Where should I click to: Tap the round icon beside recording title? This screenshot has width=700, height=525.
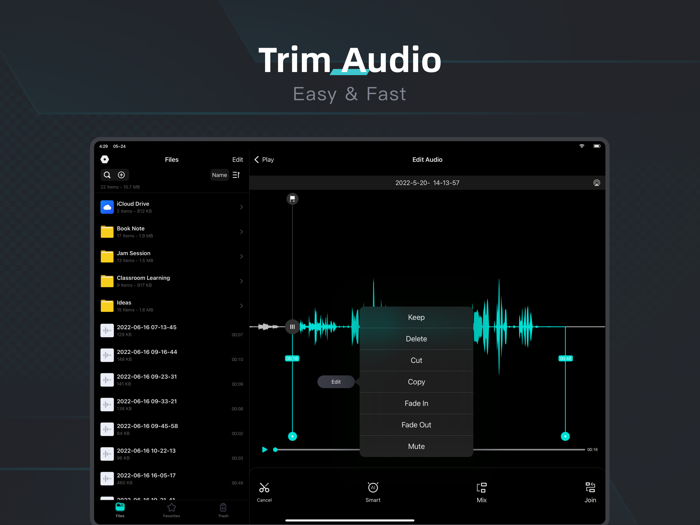[x=596, y=183]
